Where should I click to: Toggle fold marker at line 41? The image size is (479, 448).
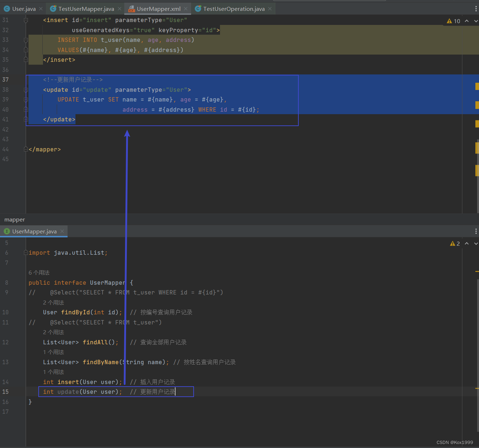[26, 119]
